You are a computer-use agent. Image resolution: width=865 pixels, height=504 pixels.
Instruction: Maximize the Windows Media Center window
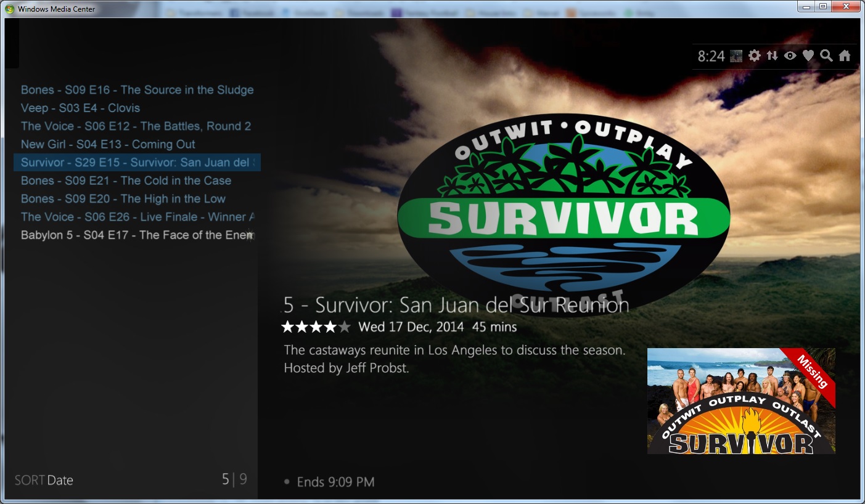pos(823,6)
